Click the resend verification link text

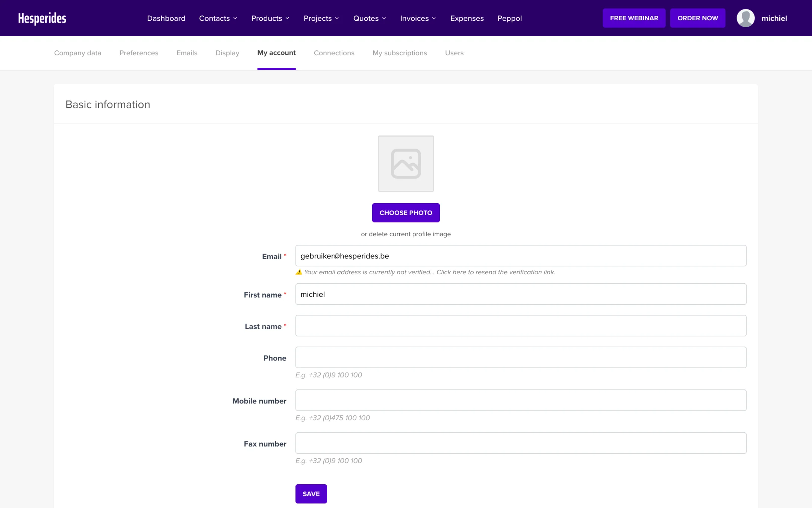495,272
